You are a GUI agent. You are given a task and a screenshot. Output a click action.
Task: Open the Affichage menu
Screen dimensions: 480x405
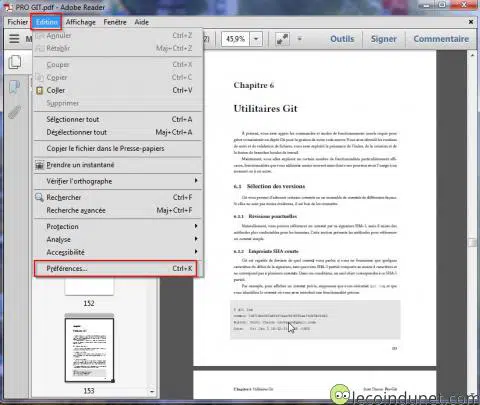click(x=81, y=22)
